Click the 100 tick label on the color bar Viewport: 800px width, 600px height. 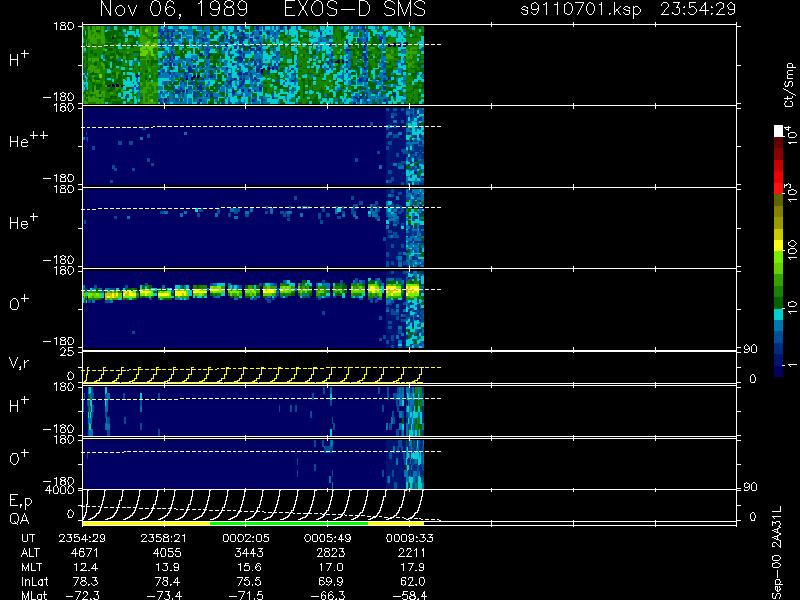click(792, 251)
